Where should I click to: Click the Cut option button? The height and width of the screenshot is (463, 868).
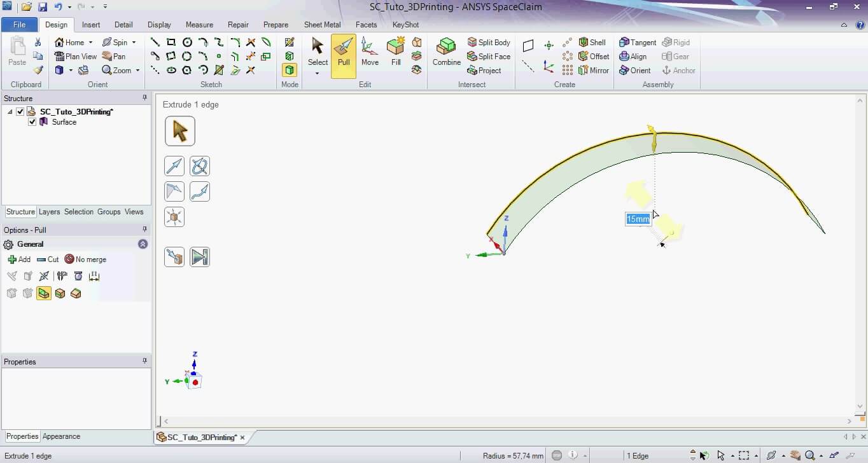[48, 259]
